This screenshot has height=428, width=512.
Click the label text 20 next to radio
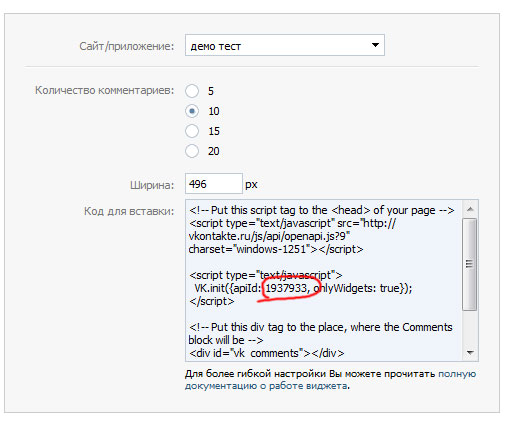pyautogui.click(x=214, y=151)
